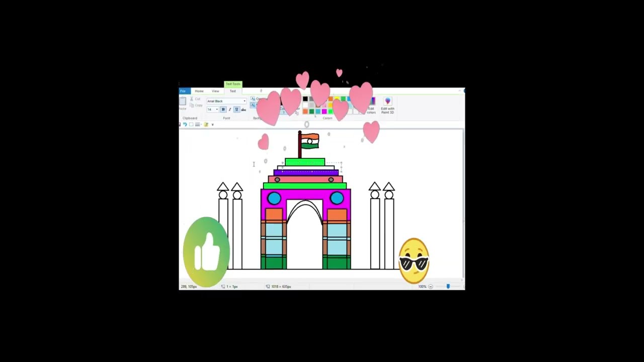Expand Customize Quick Access Toolbar arrow
The height and width of the screenshot is (362, 644).
pyautogui.click(x=212, y=125)
